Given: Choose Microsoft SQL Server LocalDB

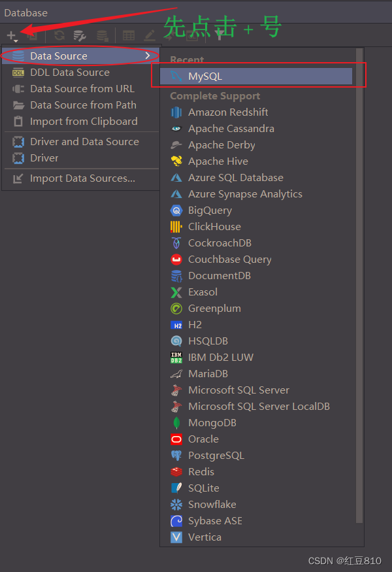Looking at the screenshot, I should point(257,407).
